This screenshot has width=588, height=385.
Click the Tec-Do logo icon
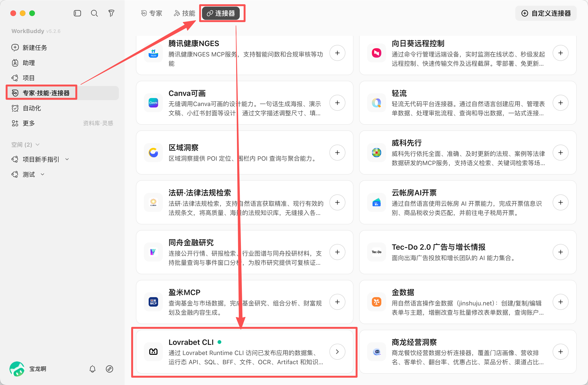click(x=376, y=252)
